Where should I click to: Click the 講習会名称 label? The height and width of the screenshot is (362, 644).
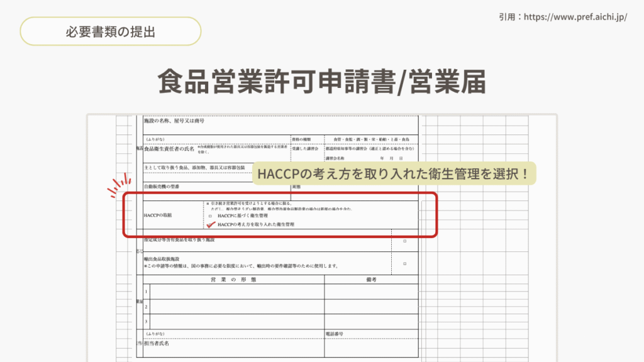click(335, 158)
